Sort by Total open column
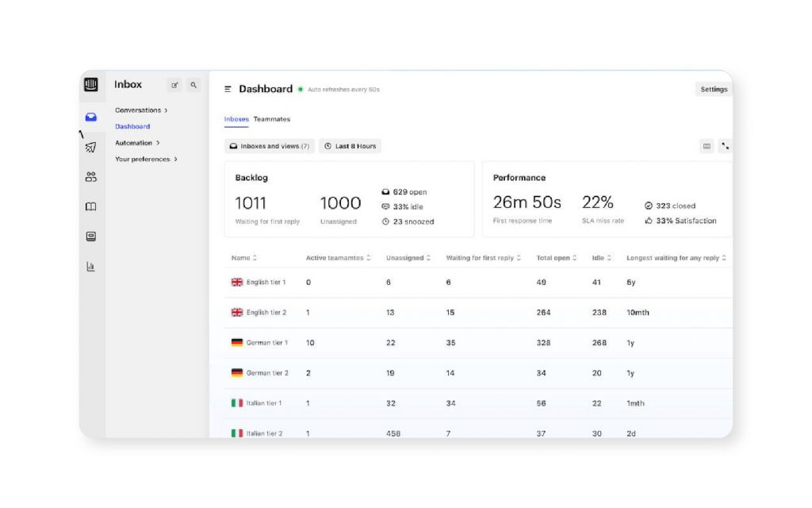Image resolution: width=812 pixels, height=508 pixels. pos(556,258)
